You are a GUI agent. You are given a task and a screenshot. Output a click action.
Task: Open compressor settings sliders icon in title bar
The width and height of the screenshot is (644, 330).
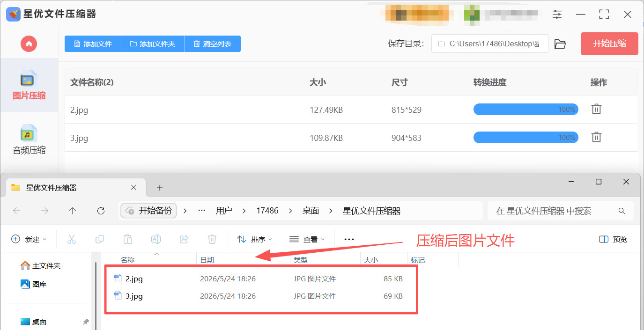[x=557, y=14]
